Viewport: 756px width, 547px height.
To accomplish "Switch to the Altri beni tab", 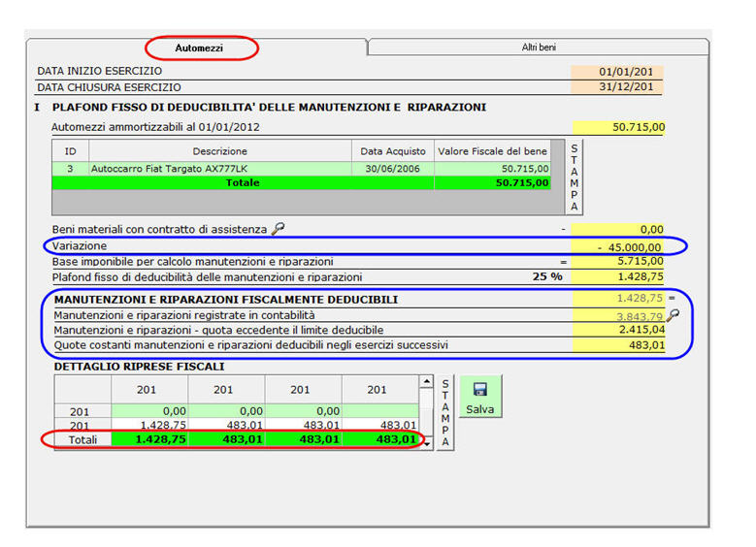I will coord(539,48).
